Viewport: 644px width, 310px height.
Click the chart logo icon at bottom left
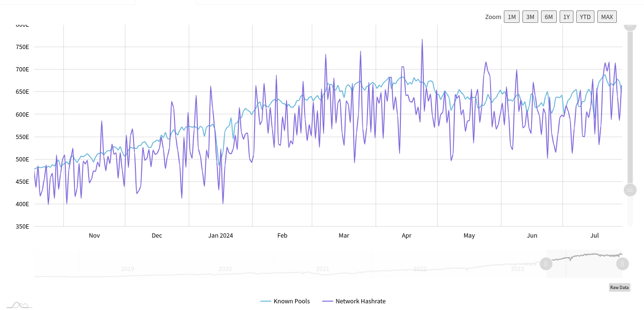click(x=19, y=305)
